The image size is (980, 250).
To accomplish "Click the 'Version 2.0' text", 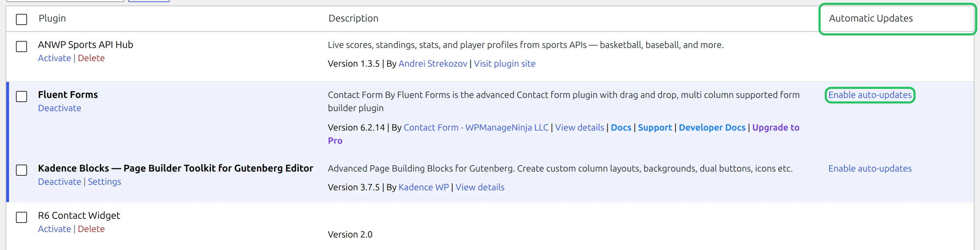I will (350, 235).
